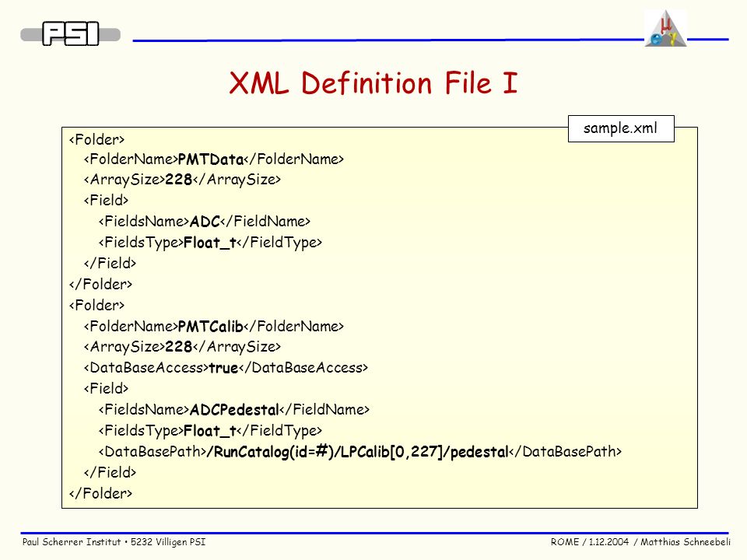Image resolution: width=747 pixels, height=560 pixels.
Task: Click the PSI logo
Action: [x=71, y=33]
